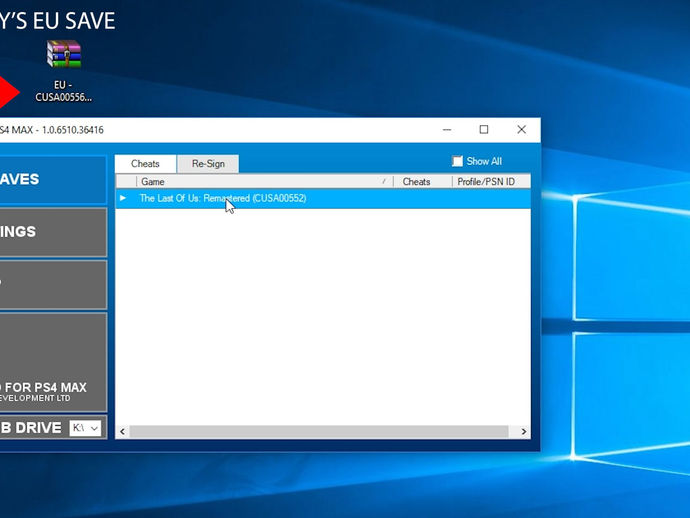Enable the Show All checkbox
The image size is (690, 518).
(x=458, y=161)
